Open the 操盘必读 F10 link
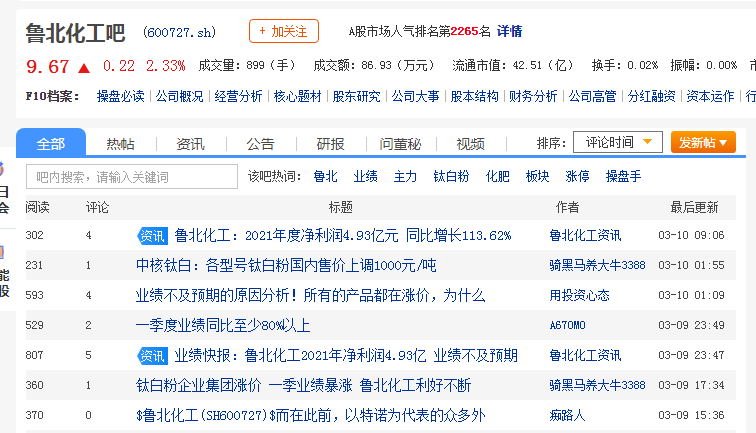The width and height of the screenshot is (756, 433). coord(120,97)
